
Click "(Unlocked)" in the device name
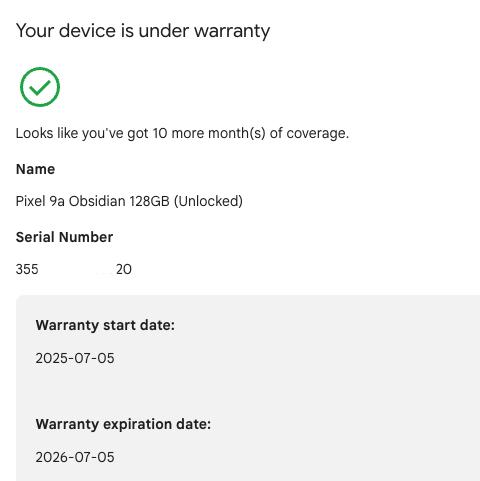[208, 201]
